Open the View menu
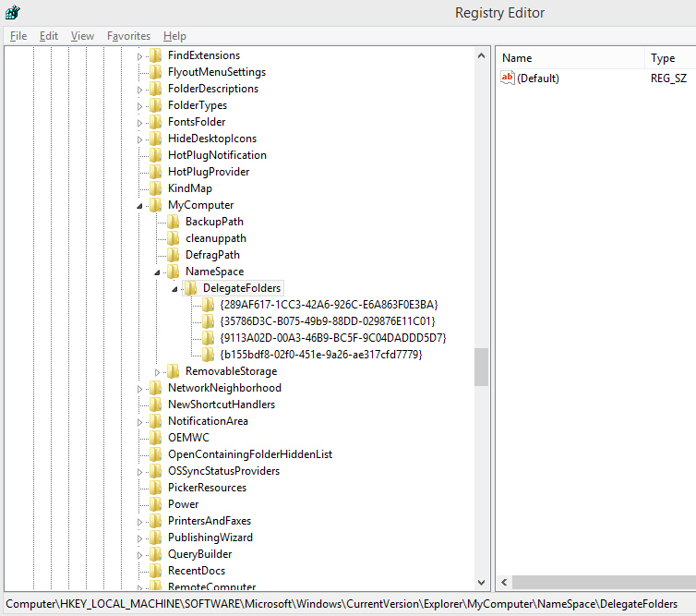Viewport: 696px width, 616px height. click(x=83, y=36)
